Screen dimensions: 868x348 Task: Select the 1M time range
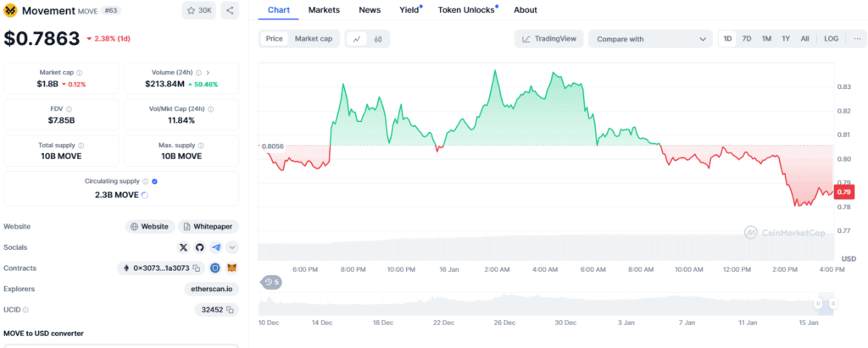[766, 39]
